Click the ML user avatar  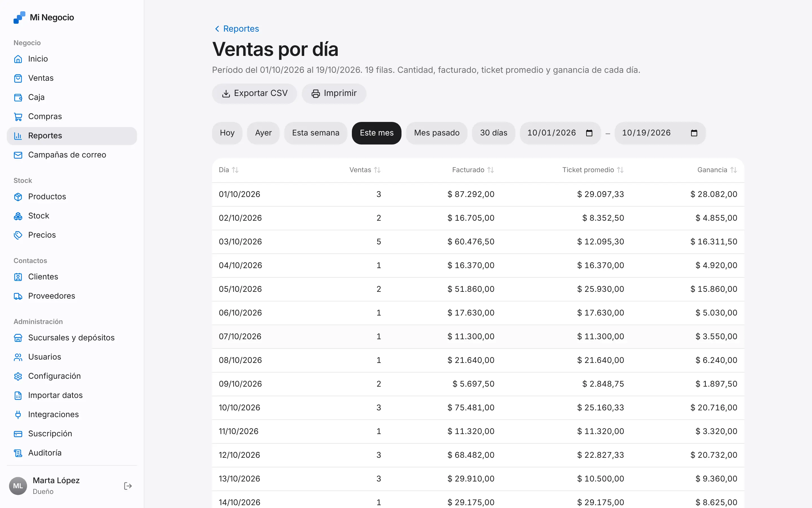(18, 486)
